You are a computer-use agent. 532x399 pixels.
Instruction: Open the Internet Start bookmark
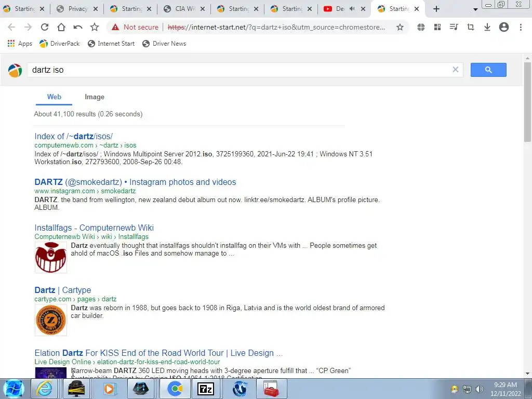111,44
